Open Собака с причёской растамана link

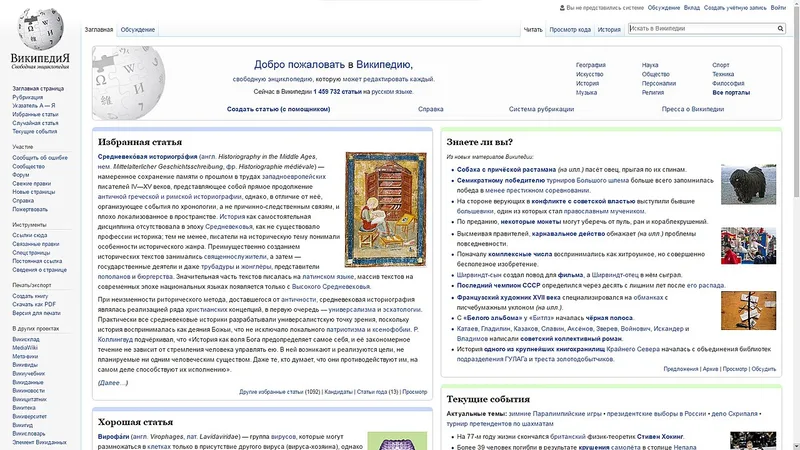pyautogui.click(x=506, y=169)
